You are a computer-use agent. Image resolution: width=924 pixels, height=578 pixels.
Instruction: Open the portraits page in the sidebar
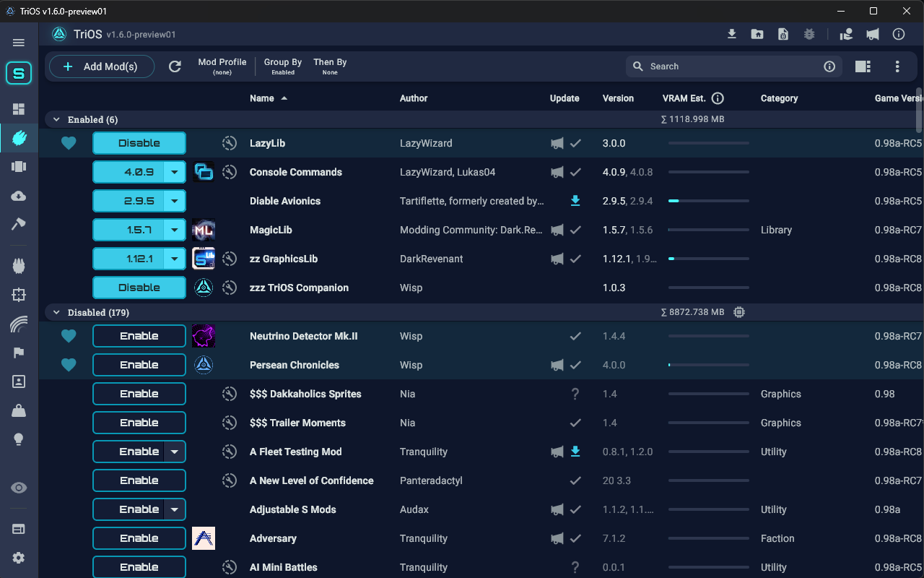[19, 381]
